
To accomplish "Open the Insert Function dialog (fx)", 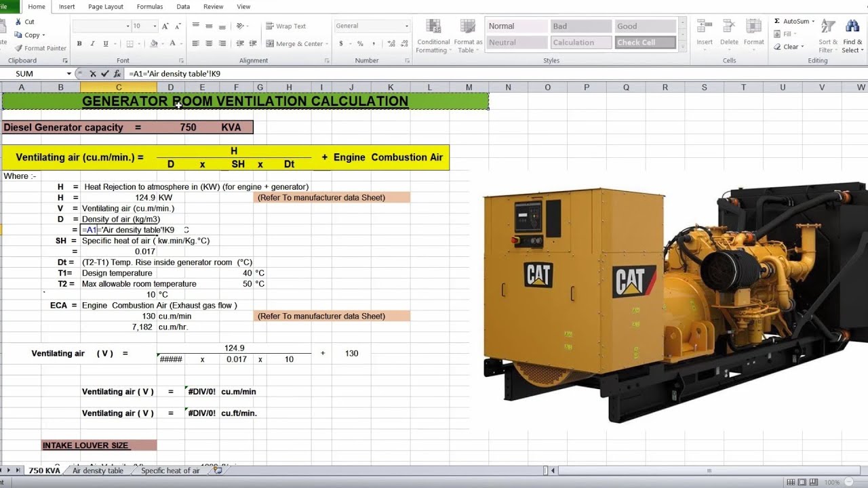I will coord(117,73).
